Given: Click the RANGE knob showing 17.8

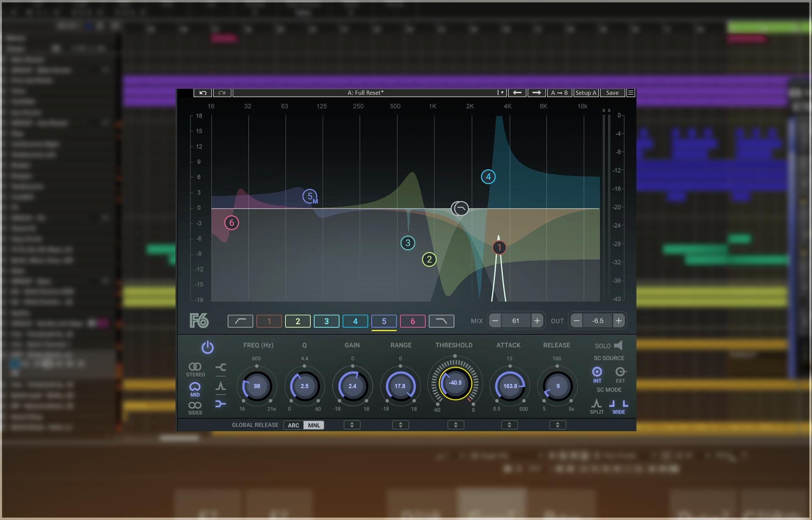Looking at the screenshot, I should click(x=400, y=386).
